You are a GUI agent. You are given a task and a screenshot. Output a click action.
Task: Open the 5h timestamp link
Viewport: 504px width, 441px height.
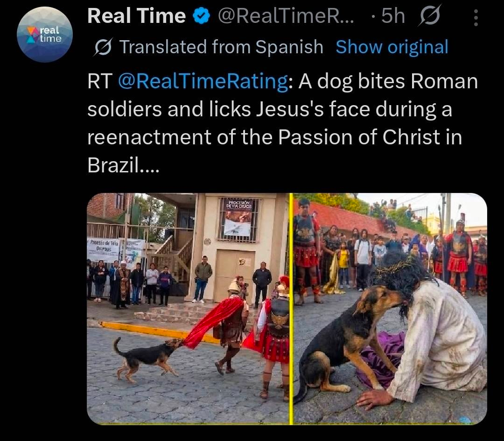(392, 17)
